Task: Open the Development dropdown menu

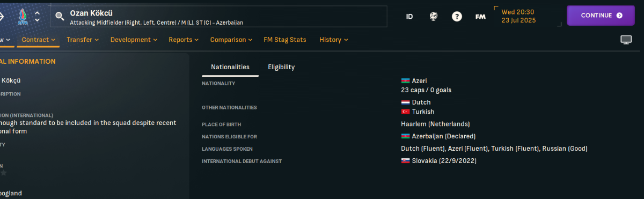Action: [x=134, y=40]
